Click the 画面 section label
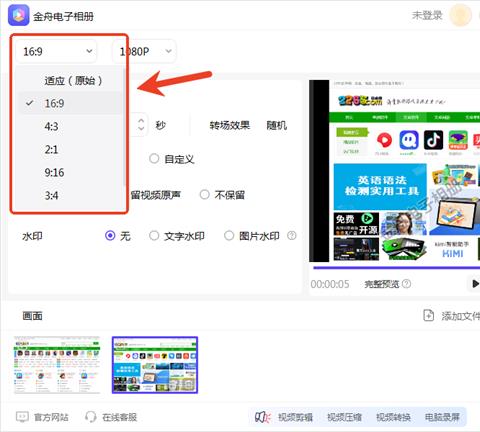480x432 pixels. click(x=32, y=316)
